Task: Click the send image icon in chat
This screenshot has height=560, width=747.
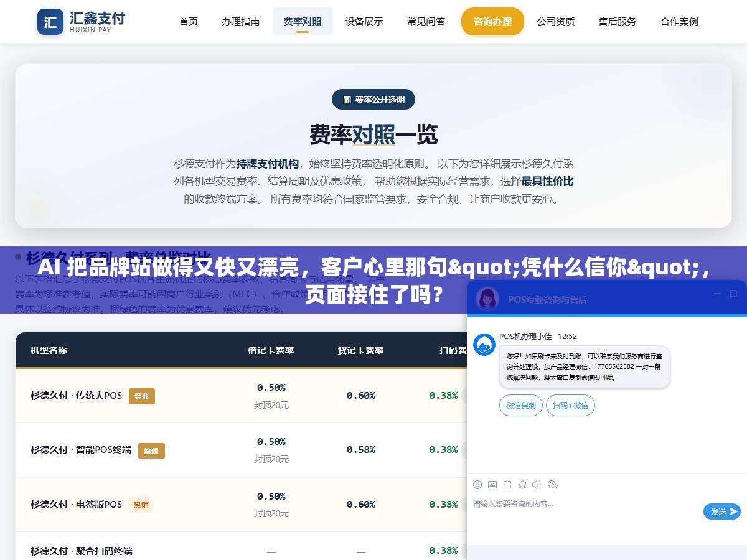Action: 492,484
